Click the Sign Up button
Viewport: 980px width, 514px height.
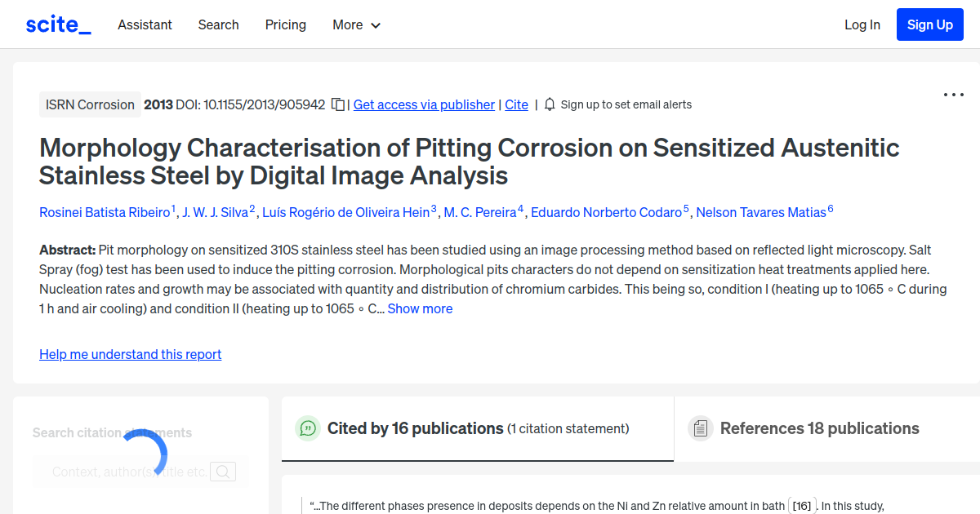929,24
